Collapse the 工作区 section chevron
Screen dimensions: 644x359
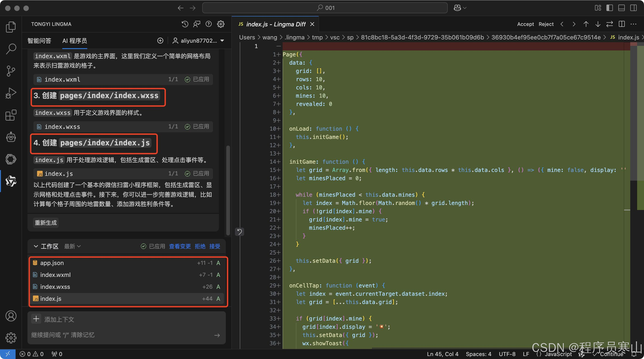click(x=36, y=246)
